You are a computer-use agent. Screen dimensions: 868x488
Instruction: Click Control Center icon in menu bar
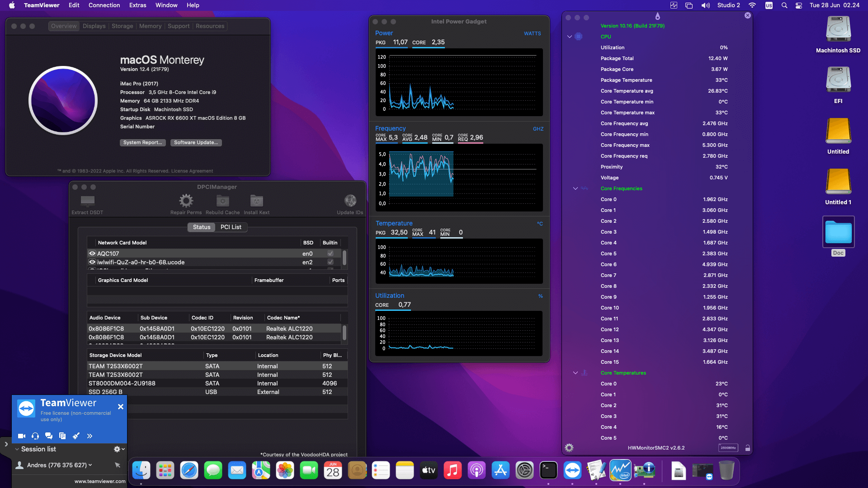pyautogui.click(x=799, y=5)
